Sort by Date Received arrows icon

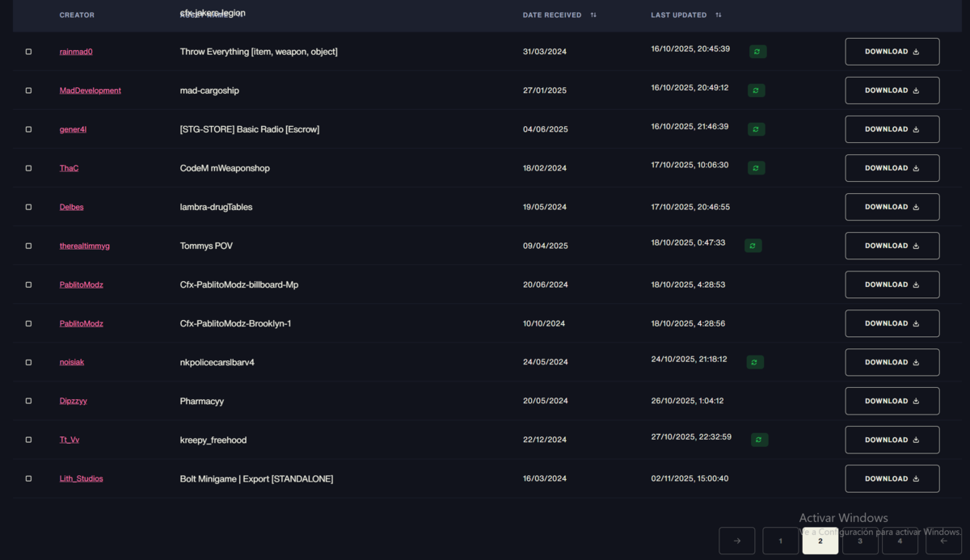(x=593, y=15)
